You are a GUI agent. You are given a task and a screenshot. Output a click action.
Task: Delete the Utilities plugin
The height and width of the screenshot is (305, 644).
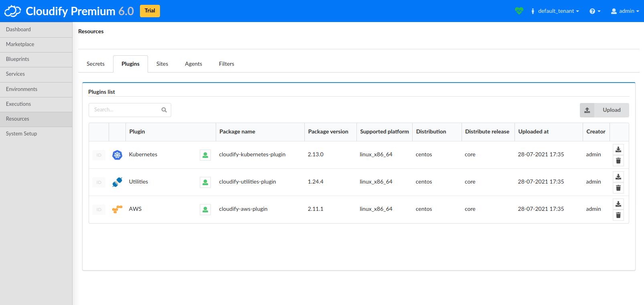click(x=618, y=188)
